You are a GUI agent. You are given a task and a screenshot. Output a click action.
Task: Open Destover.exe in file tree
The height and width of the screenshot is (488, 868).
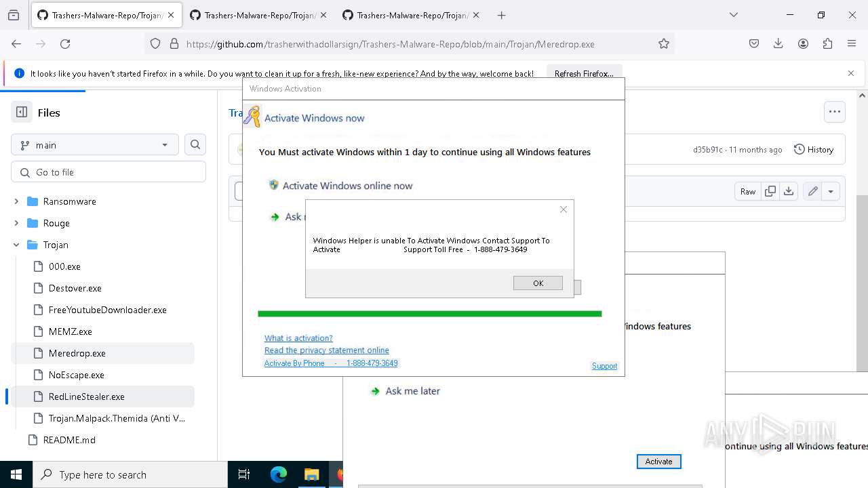75,288
